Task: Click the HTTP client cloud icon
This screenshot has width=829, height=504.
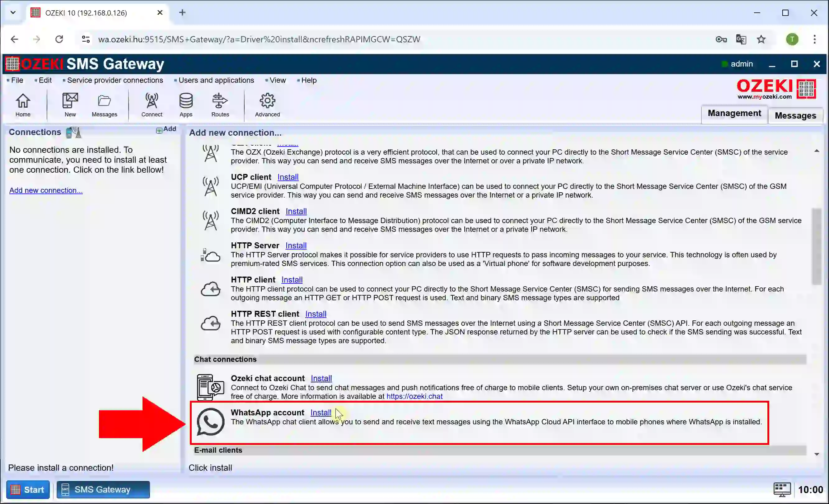Action: 211,289
